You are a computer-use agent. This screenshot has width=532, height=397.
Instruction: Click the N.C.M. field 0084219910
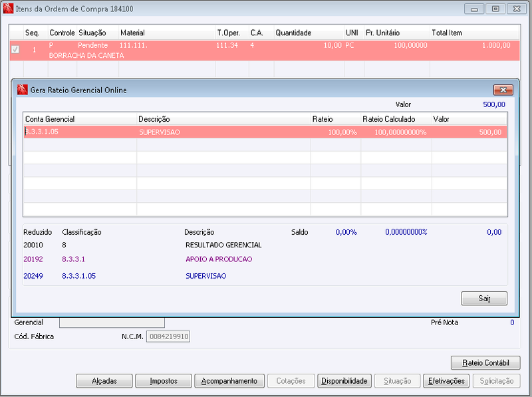click(x=168, y=336)
